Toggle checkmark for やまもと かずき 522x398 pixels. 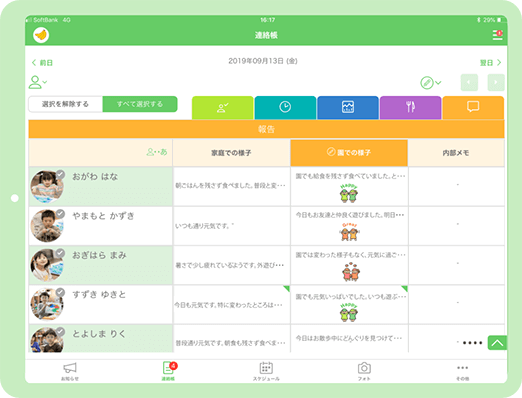pyautogui.click(x=60, y=214)
